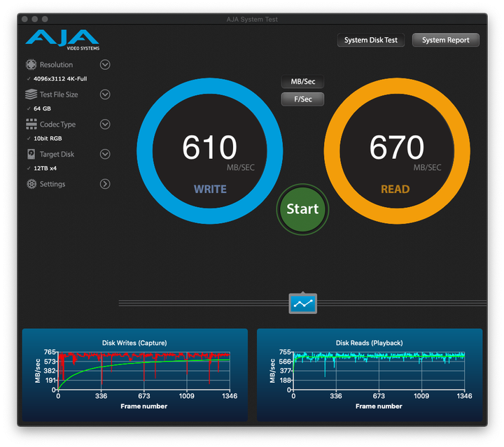This screenshot has width=504, height=447.
Task: Click the blue WRITE speed gauge
Action: click(x=209, y=151)
